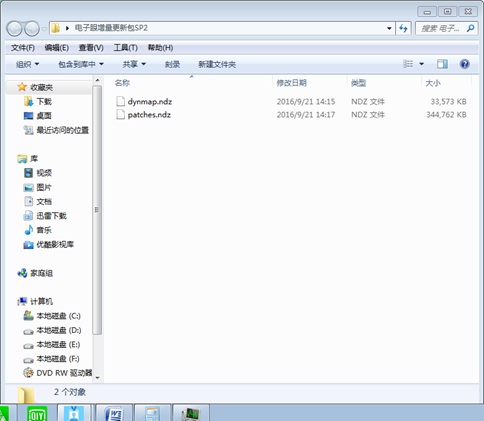484x421 pixels.
Task: Click the folder icon in address bar
Action: point(56,28)
